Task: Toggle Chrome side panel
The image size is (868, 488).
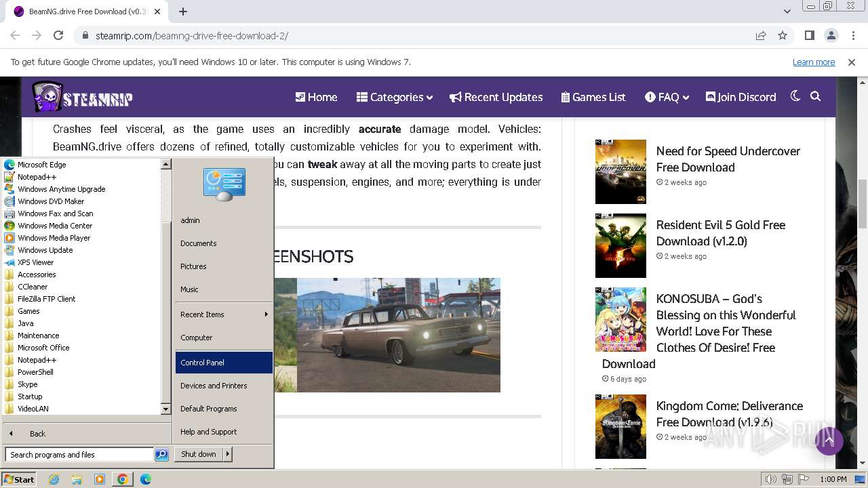Action: 810,35
